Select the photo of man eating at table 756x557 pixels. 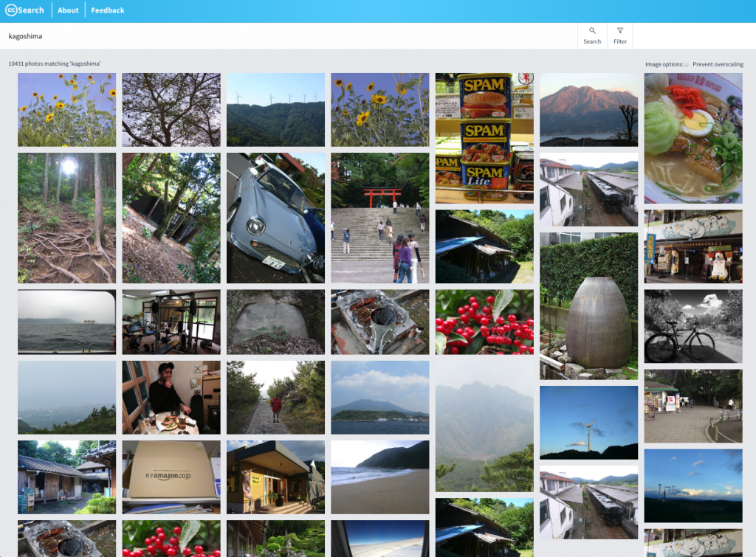[x=171, y=397]
